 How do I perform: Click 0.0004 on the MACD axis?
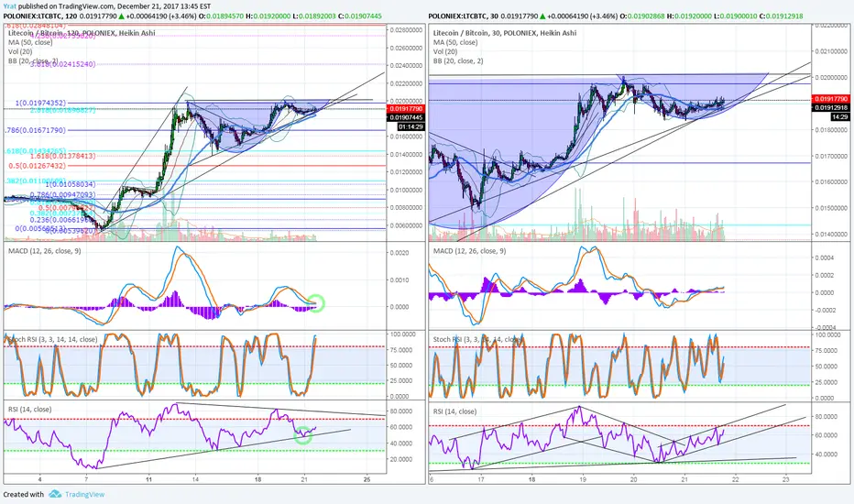click(824, 257)
